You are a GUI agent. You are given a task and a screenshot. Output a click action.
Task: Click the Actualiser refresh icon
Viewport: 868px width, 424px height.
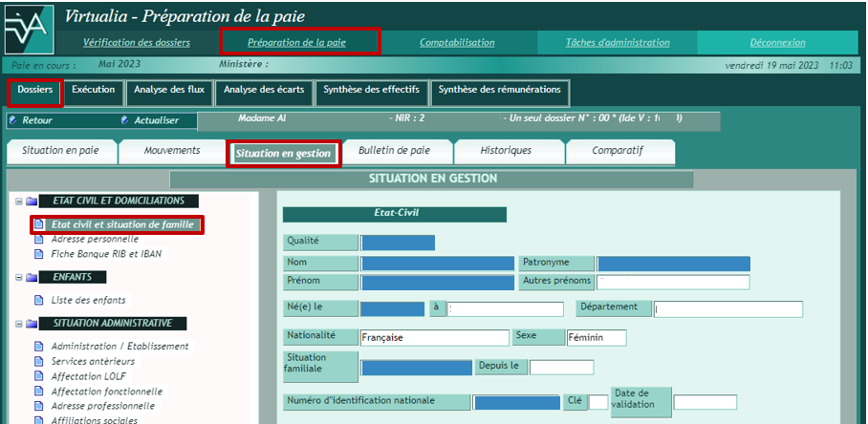[125, 120]
